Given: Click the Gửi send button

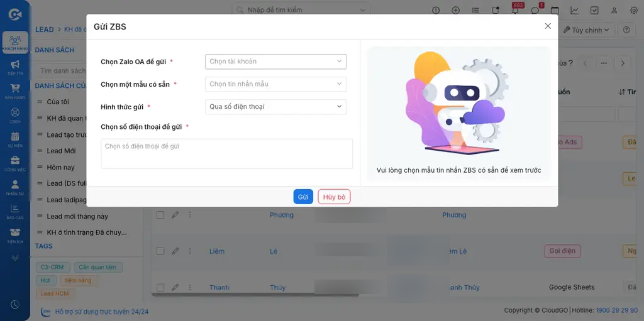Looking at the screenshot, I should (x=303, y=197).
